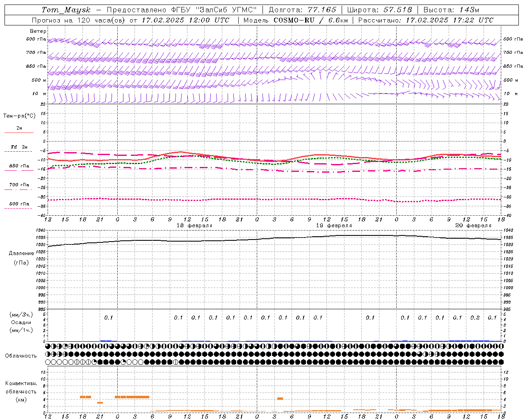Click the Осадки precipitation label

[21, 322]
